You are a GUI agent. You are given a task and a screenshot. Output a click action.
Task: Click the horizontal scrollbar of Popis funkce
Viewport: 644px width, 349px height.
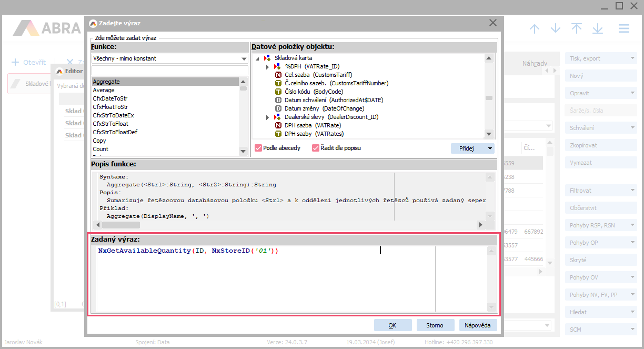coord(289,225)
